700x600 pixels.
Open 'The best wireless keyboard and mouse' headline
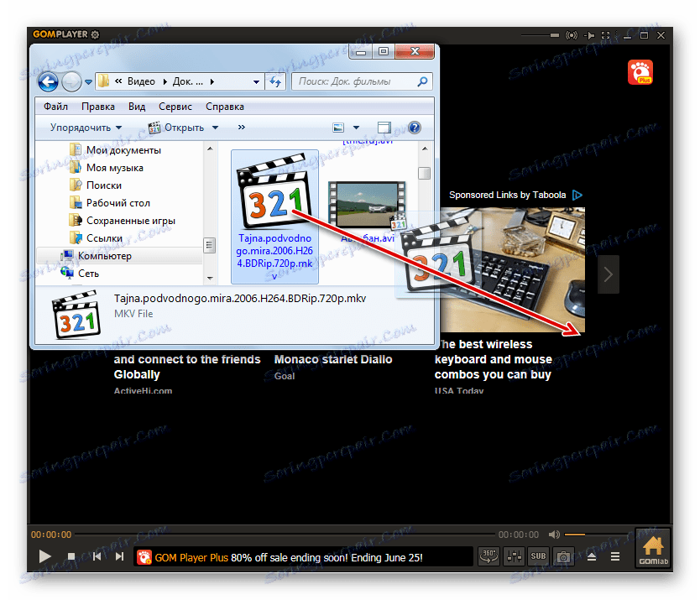[x=494, y=359]
